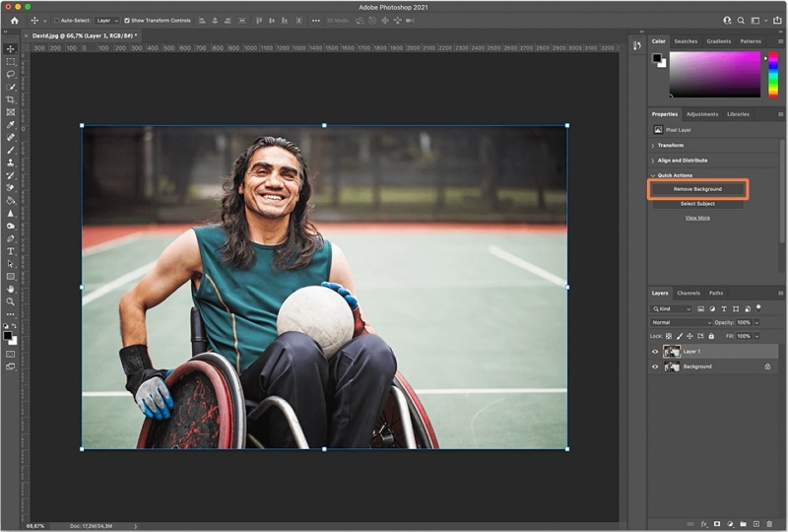Uncheck Show Transform Controls
This screenshot has width=788, height=532.
[127, 20]
